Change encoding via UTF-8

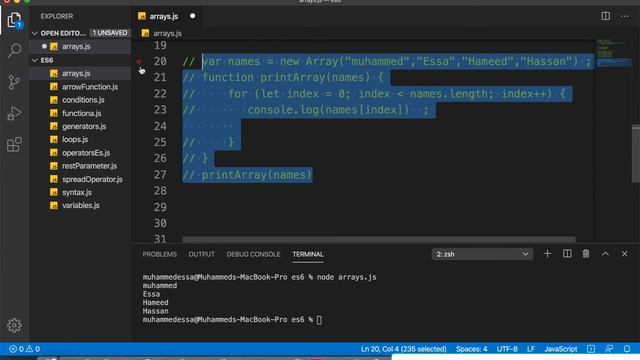click(x=507, y=349)
